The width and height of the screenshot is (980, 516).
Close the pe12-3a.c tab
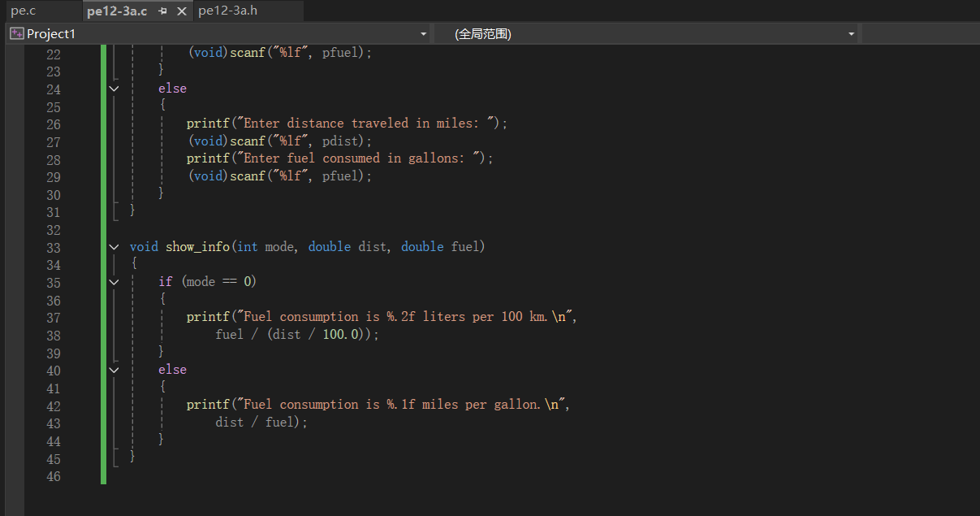182,11
